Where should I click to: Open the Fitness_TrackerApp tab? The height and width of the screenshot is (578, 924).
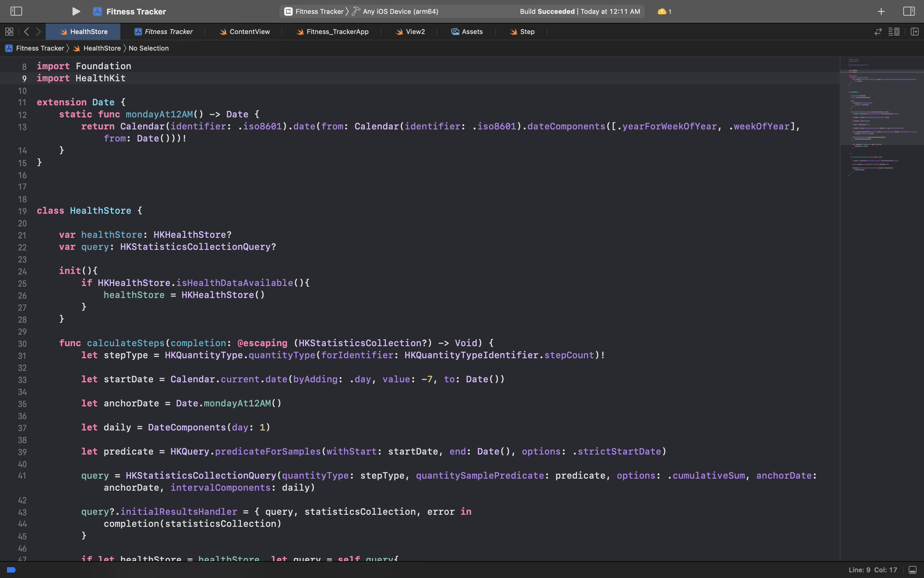[332, 32]
